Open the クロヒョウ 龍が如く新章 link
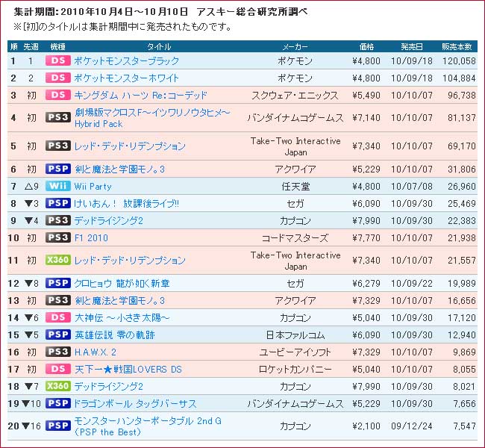Image resolution: width=485 pixels, height=448 pixels. click(122, 283)
